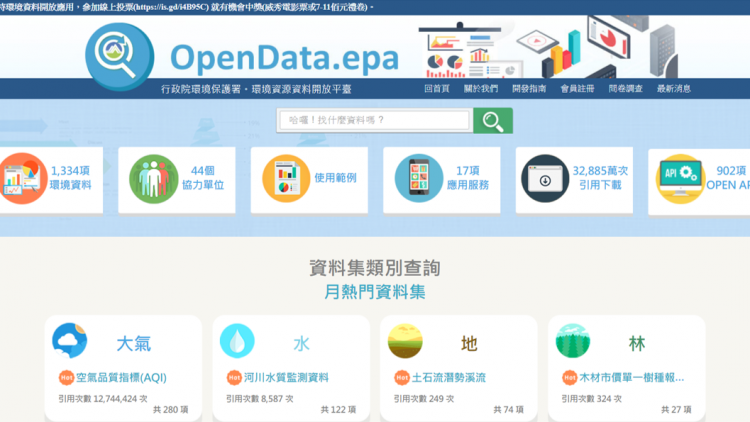Screen dimensions: 750x422
Task: Go to 回首頁 in navigation bar
Action: click(x=436, y=89)
